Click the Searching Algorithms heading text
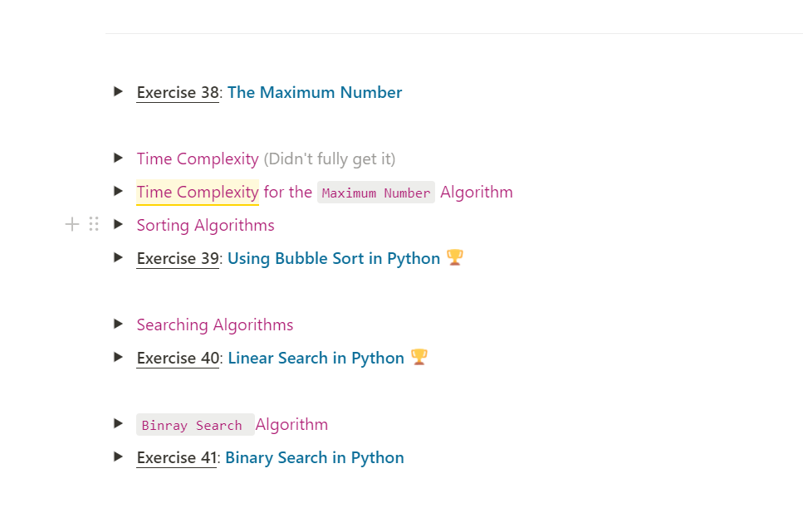Viewport: 803px width, 532px height. point(214,325)
